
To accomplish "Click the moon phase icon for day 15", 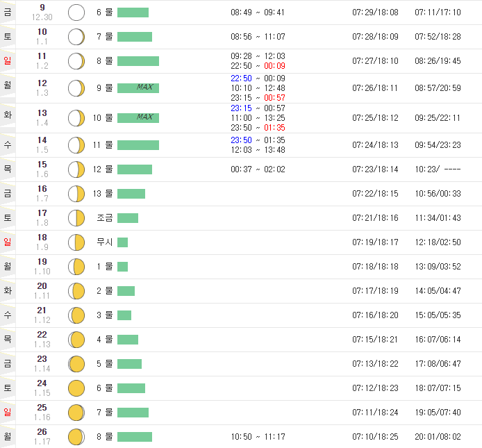I will click(x=76, y=169).
